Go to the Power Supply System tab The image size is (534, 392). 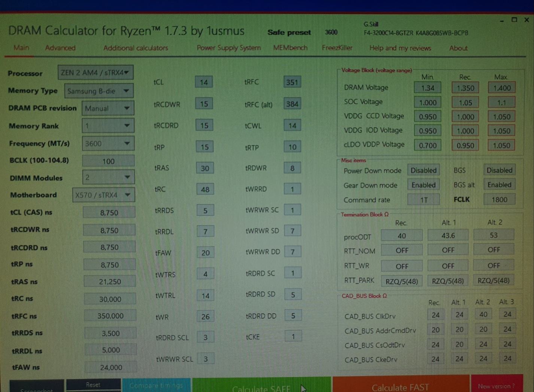pyautogui.click(x=228, y=48)
